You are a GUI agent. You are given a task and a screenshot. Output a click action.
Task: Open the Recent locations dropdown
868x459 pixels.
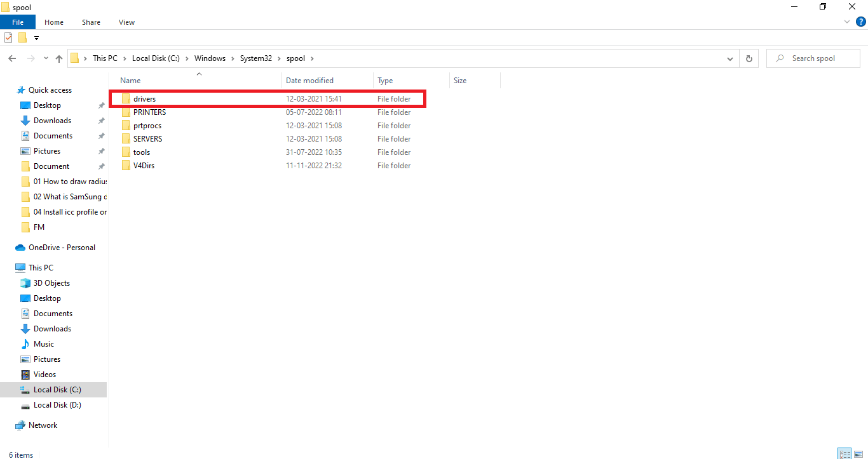(x=46, y=58)
